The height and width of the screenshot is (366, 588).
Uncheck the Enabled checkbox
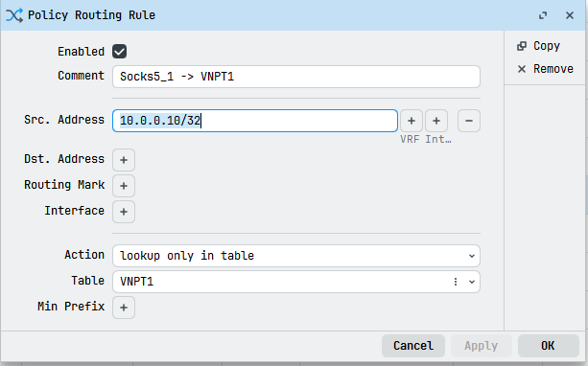[x=119, y=52]
